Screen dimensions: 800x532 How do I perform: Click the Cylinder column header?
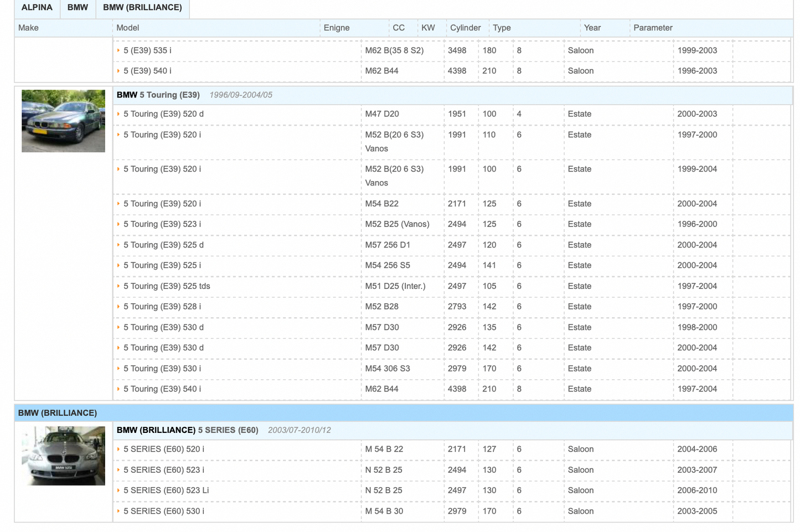pos(466,28)
